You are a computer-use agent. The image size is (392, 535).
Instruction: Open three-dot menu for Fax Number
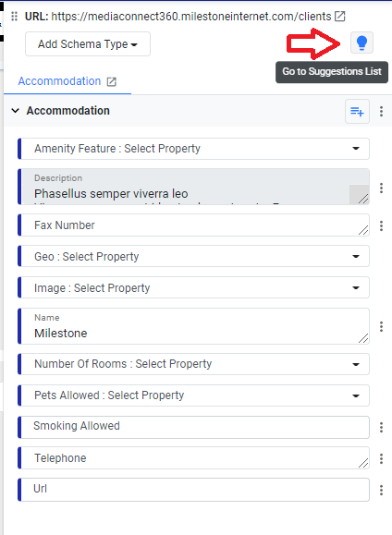382,225
